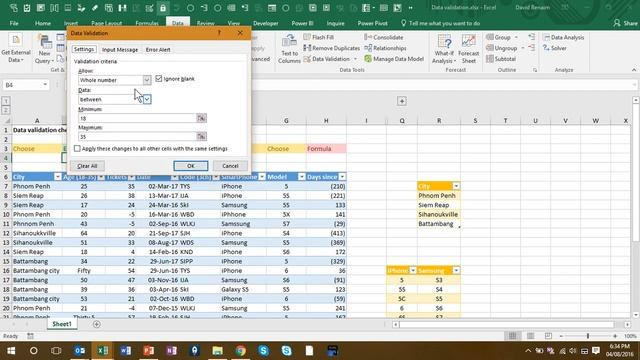Switch to the Error Alert tab
This screenshot has width=640, height=360.
point(158,49)
